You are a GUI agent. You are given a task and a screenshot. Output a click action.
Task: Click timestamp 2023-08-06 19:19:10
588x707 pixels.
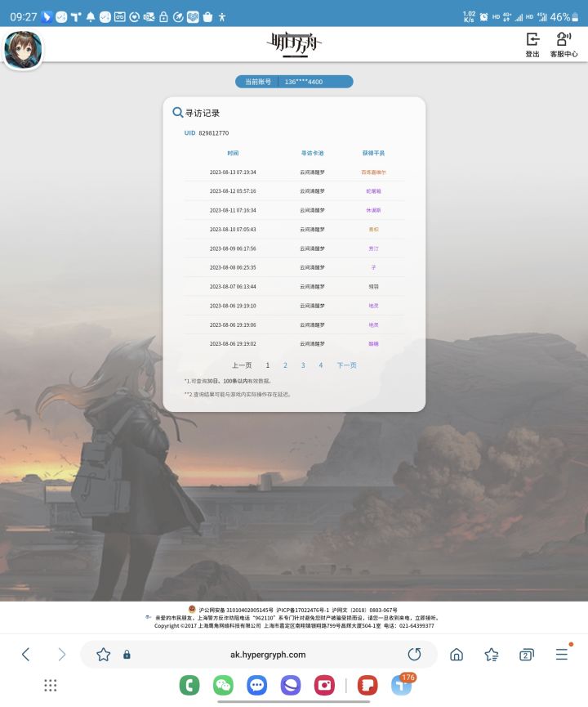coord(233,306)
